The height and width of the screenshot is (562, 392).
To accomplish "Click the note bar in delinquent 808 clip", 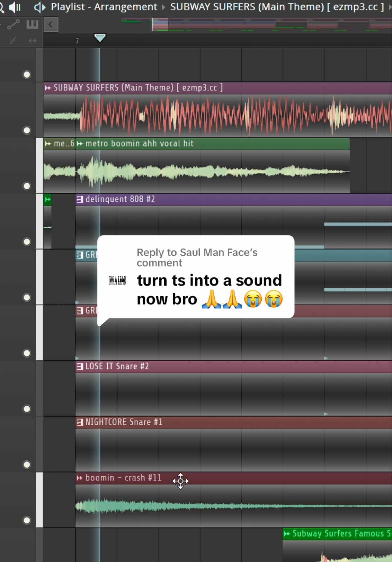I will pos(358,224).
